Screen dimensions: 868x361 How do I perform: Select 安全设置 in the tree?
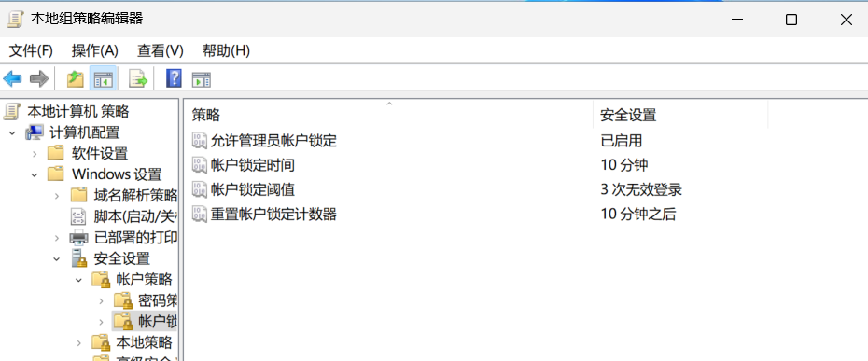click(x=121, y=258)
